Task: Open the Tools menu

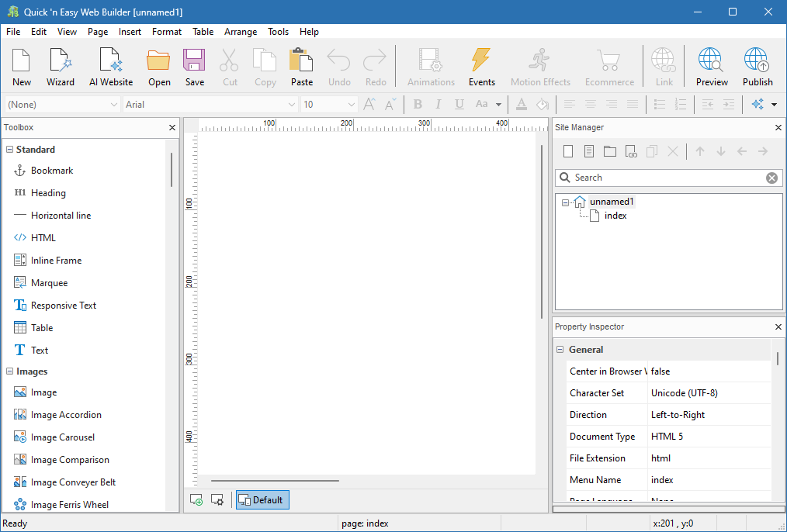Action: [x=278, y=32]
